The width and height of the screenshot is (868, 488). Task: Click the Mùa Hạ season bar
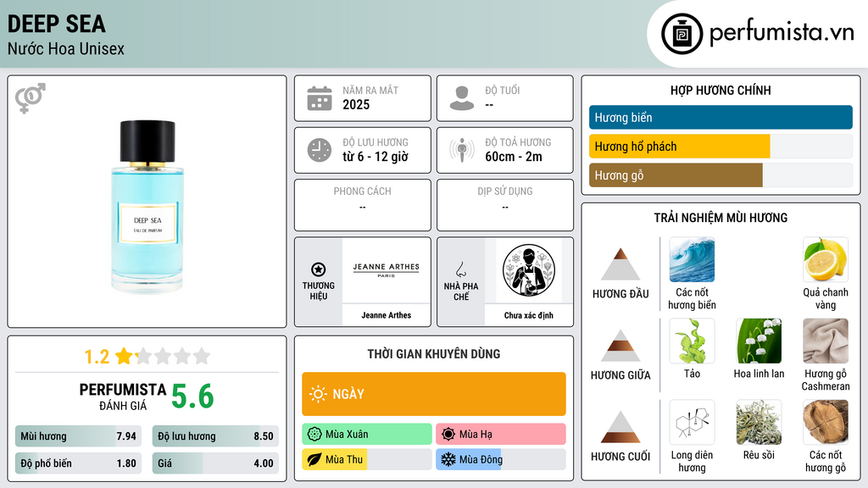click(x=500, y=434)
